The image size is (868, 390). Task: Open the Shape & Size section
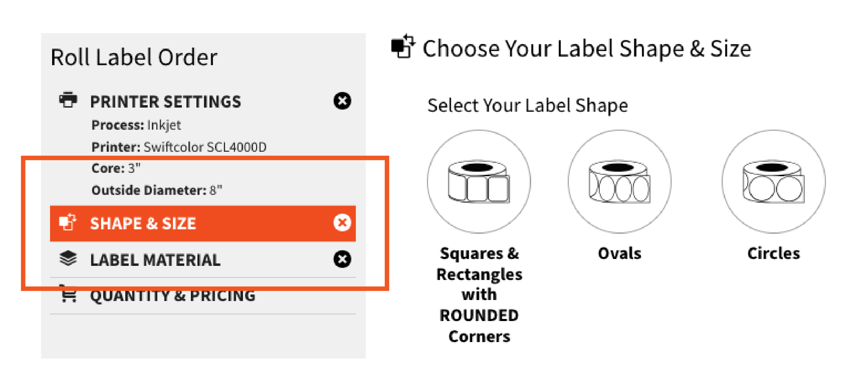click(144, 223)
